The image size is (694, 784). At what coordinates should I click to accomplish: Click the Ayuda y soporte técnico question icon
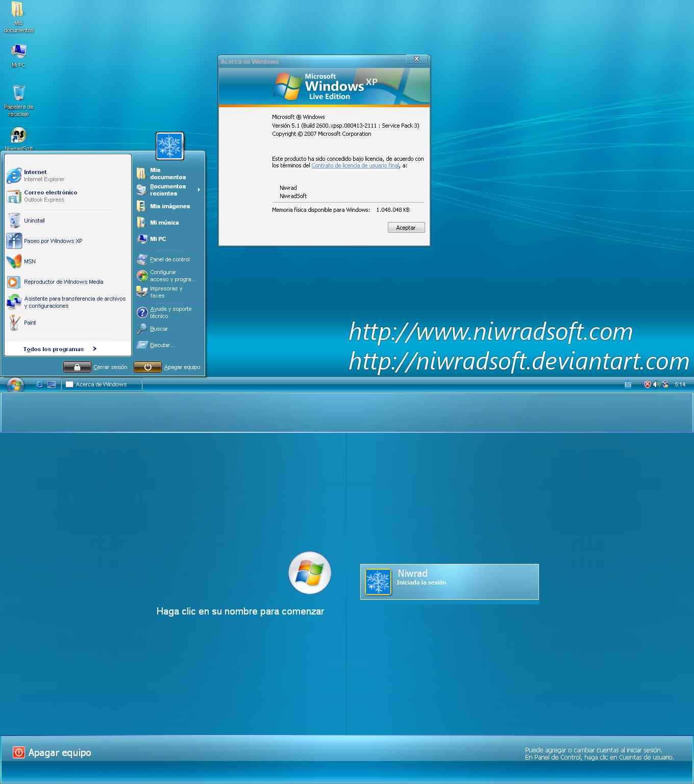142,312
